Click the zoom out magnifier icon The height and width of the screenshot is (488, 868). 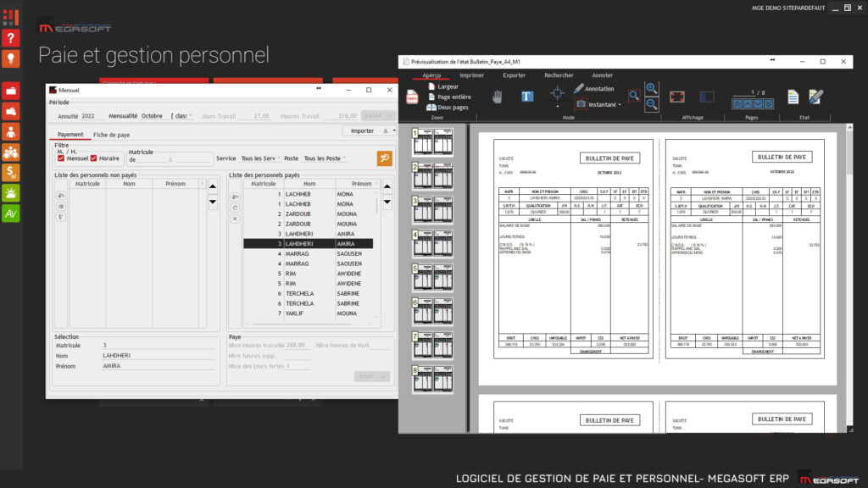[652, 104]
